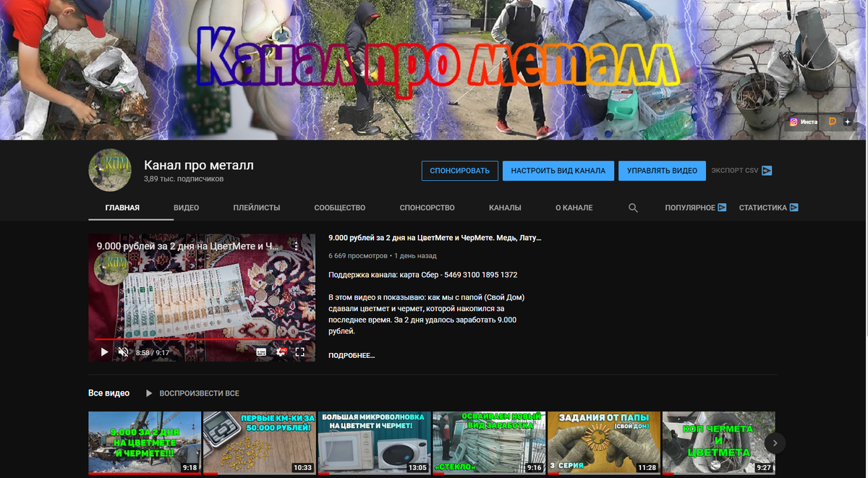Unmute the featured video
The height and width of the screenshot is (478, 868).
pos(123,352)
